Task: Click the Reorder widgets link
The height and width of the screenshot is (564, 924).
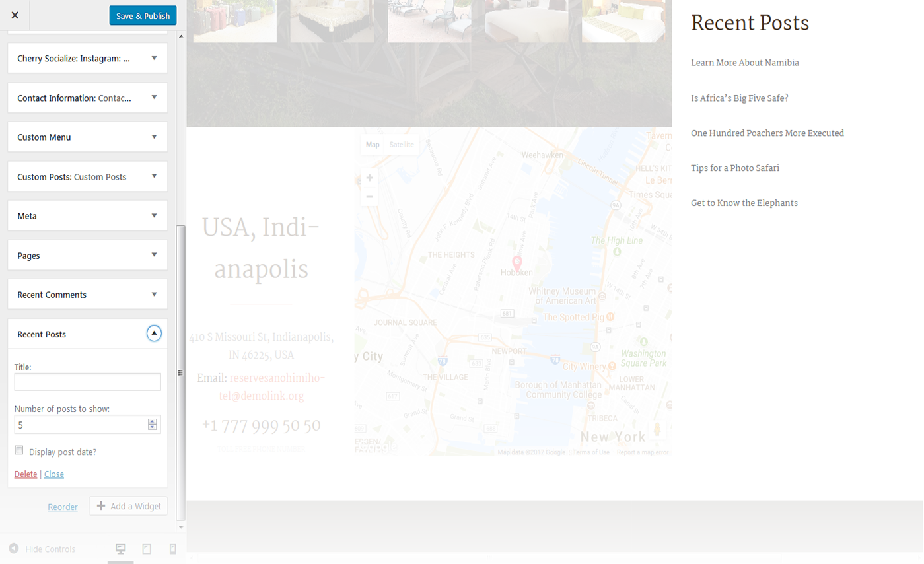Action: (63, 507)
